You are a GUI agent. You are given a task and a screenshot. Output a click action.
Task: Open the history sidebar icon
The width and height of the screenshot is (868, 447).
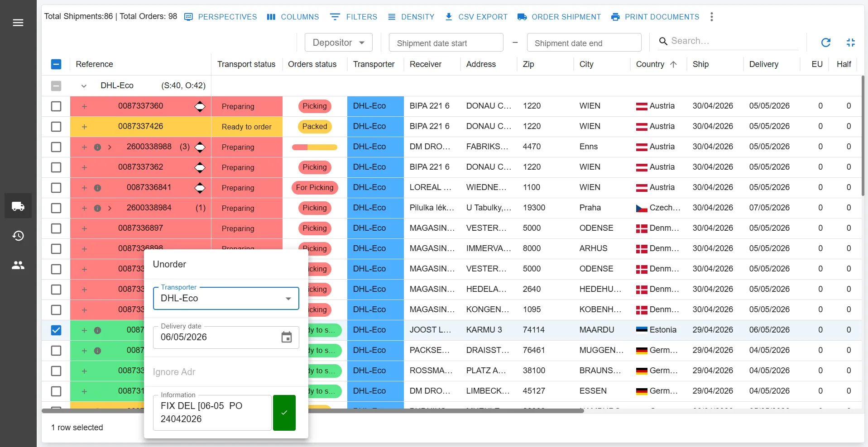click(x=18, y=236)
